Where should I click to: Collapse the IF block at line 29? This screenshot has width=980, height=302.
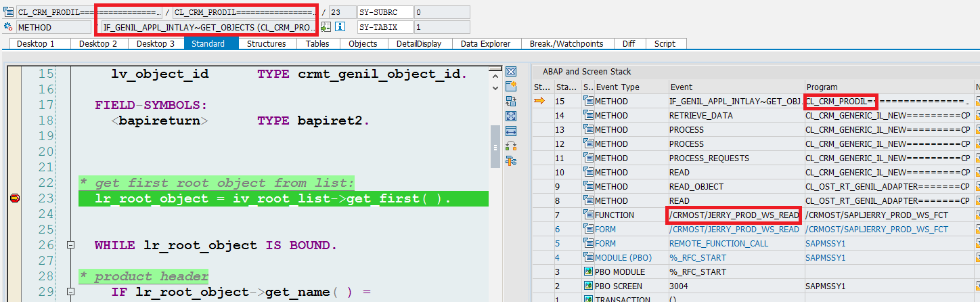(70, 293)
